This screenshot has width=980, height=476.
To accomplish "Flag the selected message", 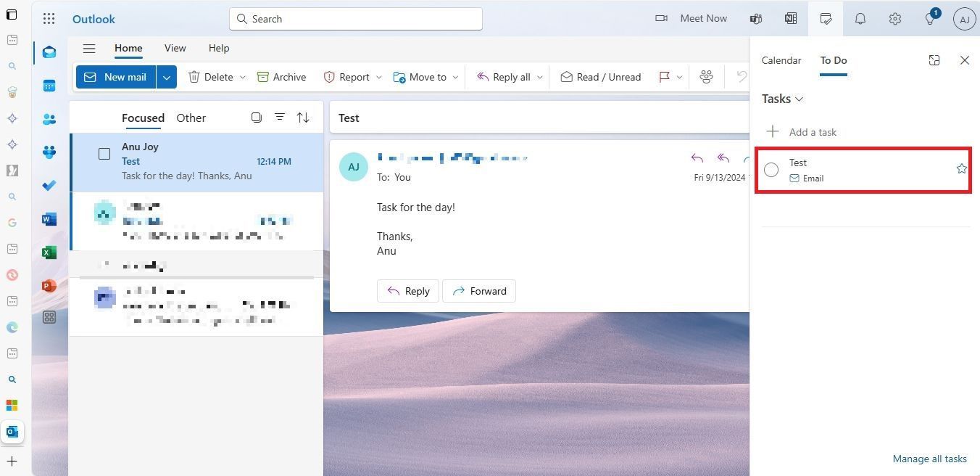I will click(664, 77).
